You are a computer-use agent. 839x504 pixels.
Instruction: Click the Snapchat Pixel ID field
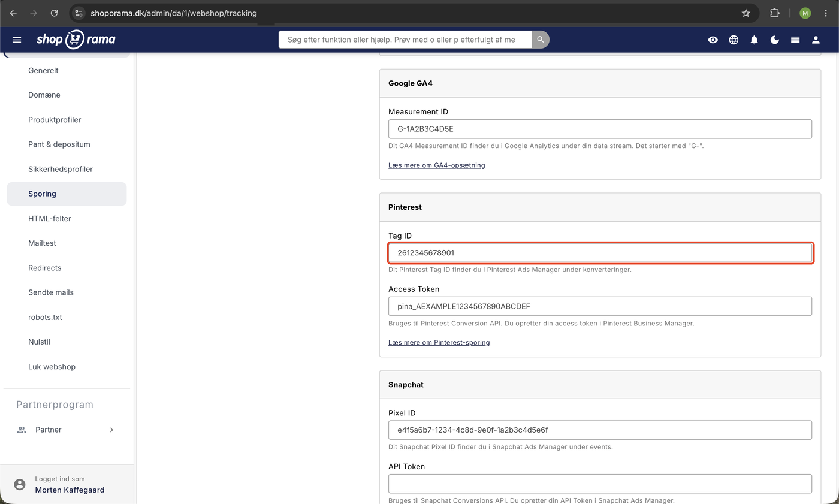point(600,430)
